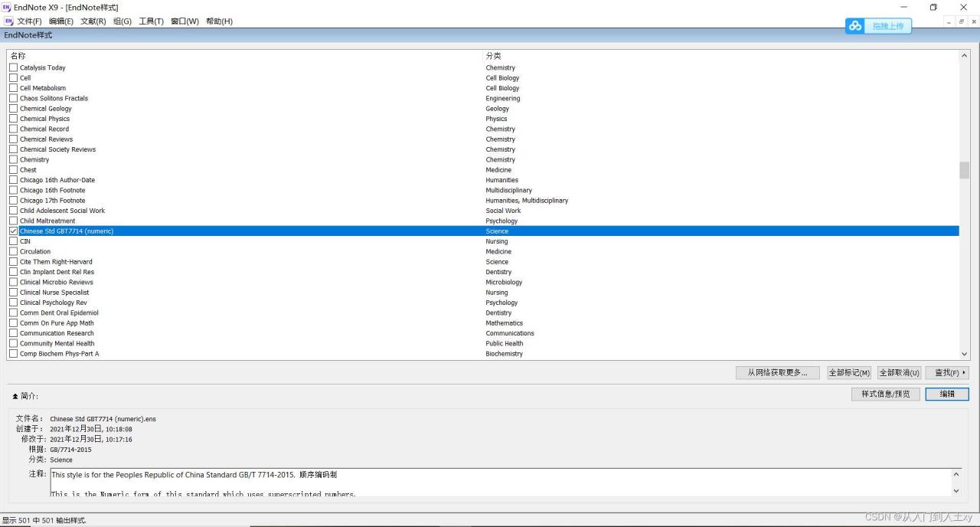The height and width of the screenshot is (527, 980).
Task: Open the 工具(T) menu
Action: (x=151, y=21)
